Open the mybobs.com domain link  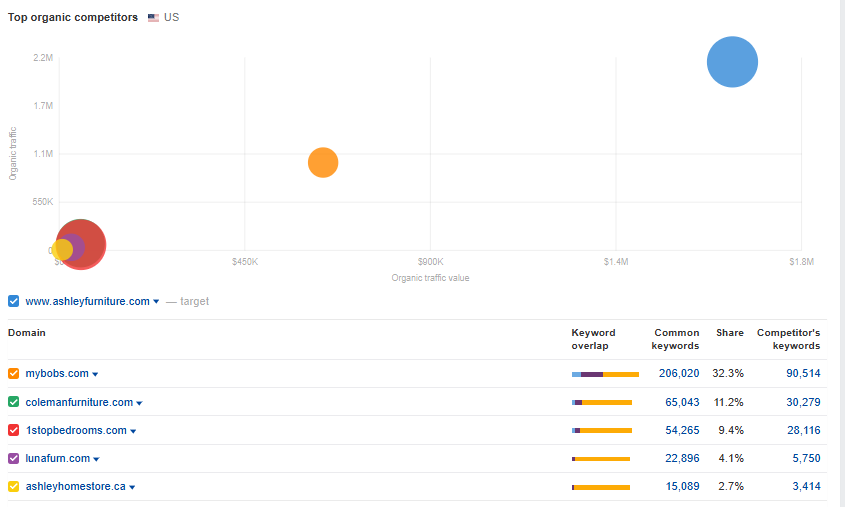(57, 373)
